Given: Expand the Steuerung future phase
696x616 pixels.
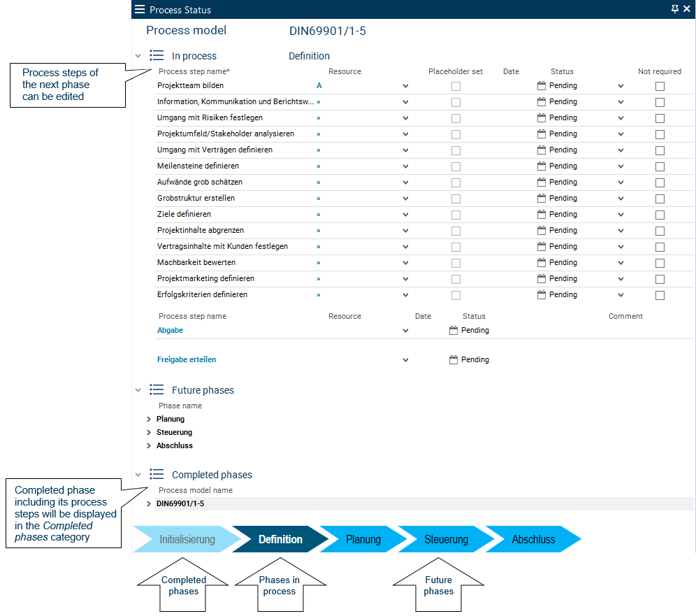Looking at the screenshot, I should pos(149,432).
